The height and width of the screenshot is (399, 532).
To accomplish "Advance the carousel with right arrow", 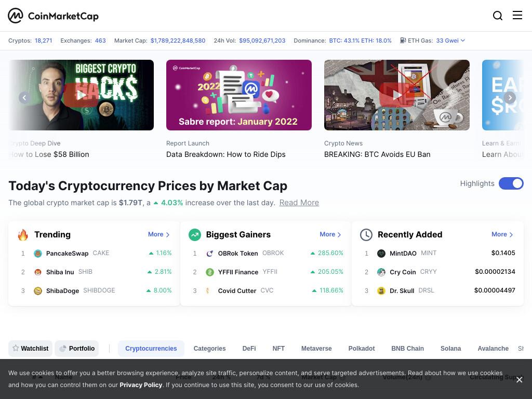I will click(x=510, y=98).
